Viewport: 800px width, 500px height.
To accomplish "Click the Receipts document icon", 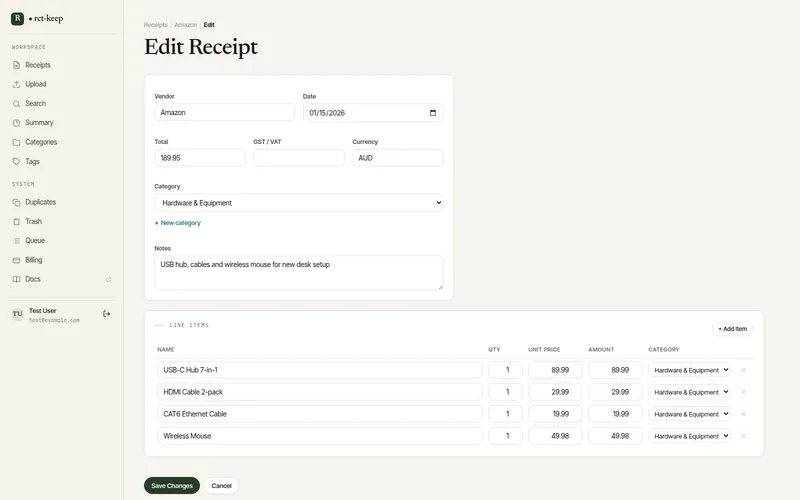I will (16, 65).
